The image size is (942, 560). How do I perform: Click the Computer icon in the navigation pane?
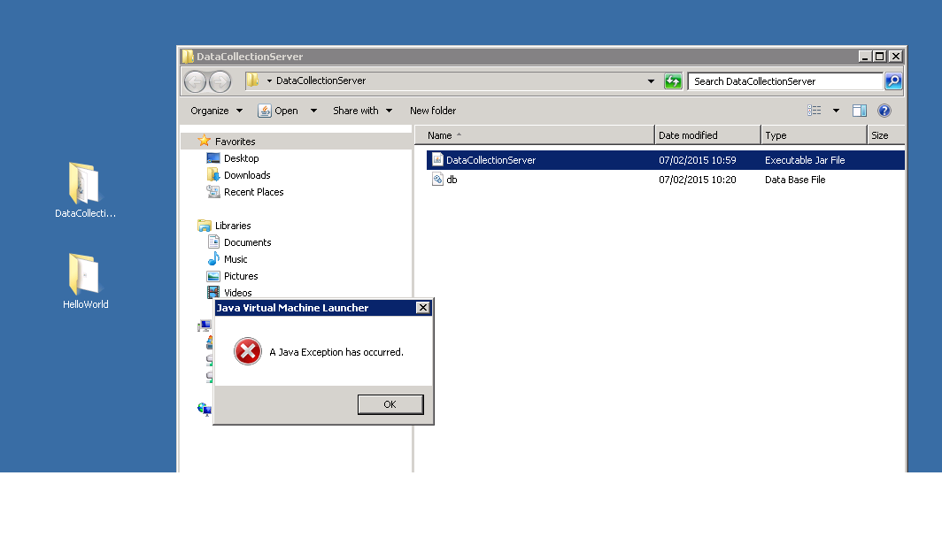coord(205,326)
